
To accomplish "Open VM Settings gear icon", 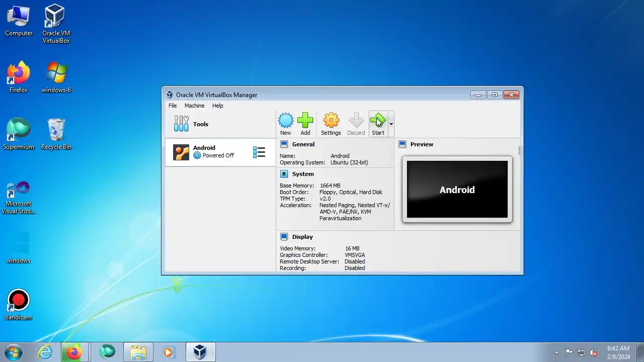I will coord(331,124).
